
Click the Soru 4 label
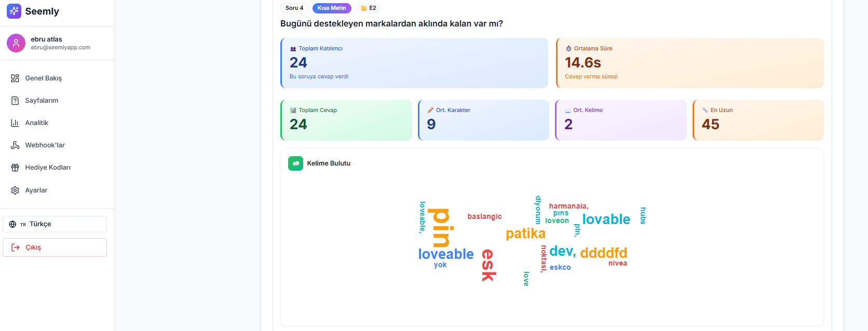pyautogui.click(x=294, y=8)
